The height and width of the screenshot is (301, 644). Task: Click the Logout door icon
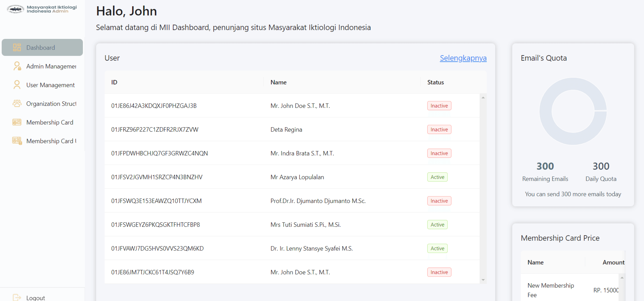click(17, 297)
